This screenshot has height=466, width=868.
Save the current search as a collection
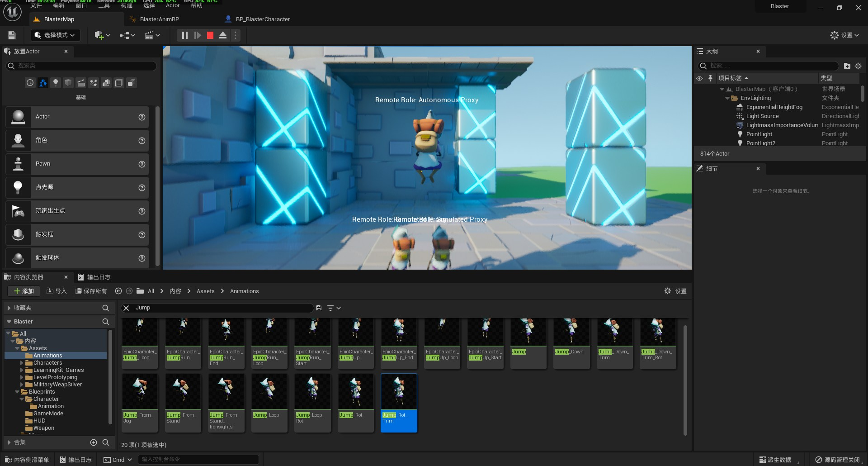(319, 308)
